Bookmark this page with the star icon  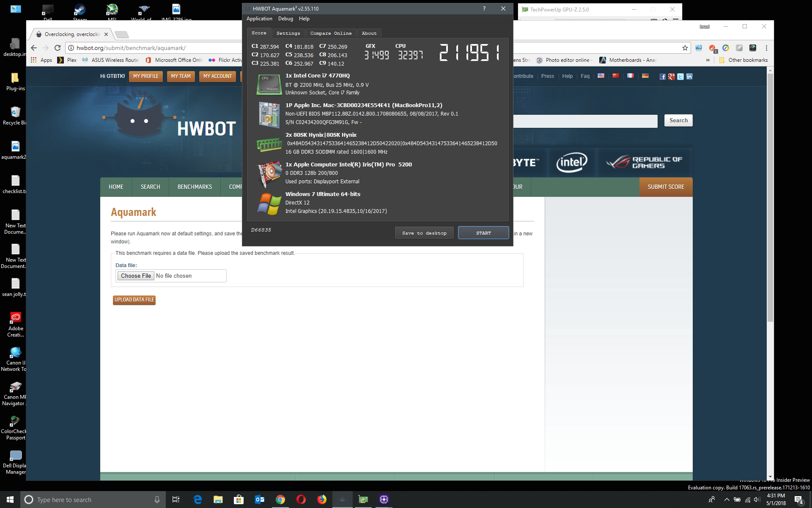685,48
